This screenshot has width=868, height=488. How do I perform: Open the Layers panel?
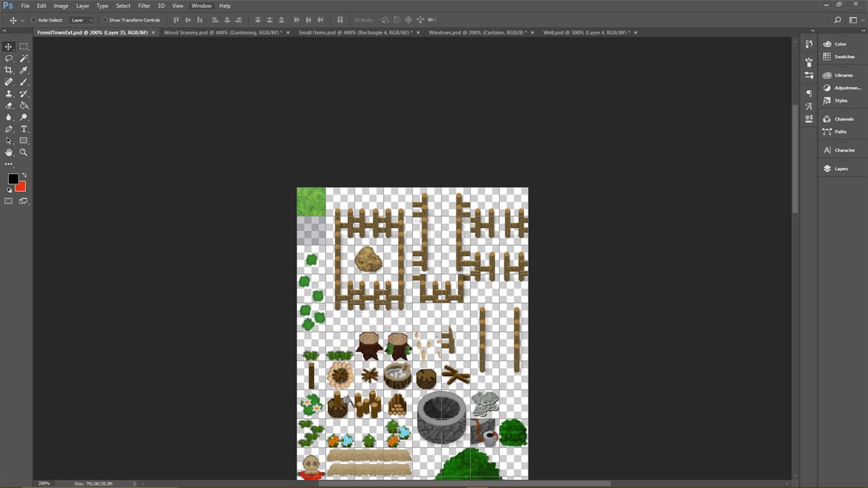[x=840, y=169]
